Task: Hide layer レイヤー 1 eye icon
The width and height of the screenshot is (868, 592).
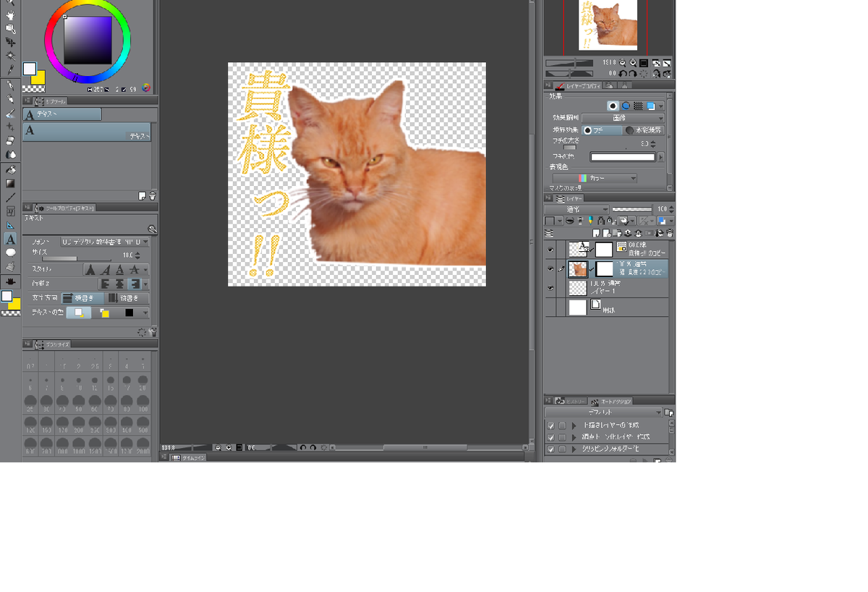Action: tap(550, 288)
